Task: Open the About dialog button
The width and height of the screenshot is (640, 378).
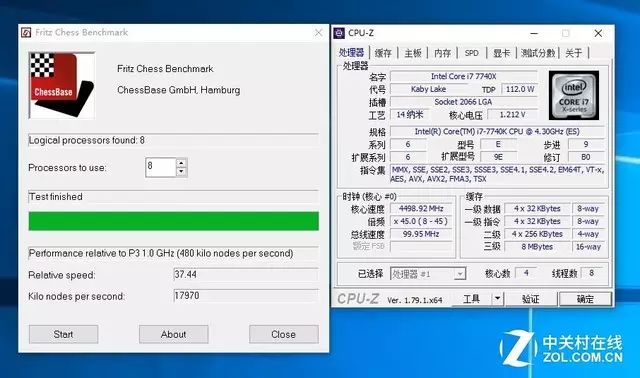Action: click(x=173, y=334)
